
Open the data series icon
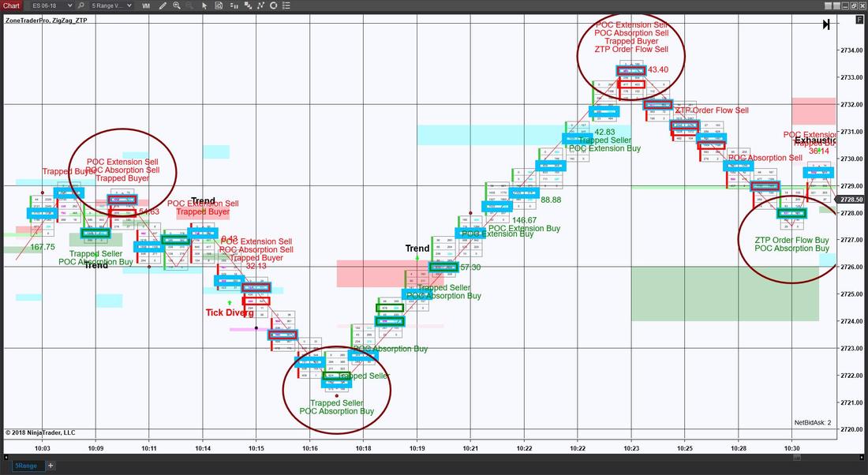click(245, 6)
